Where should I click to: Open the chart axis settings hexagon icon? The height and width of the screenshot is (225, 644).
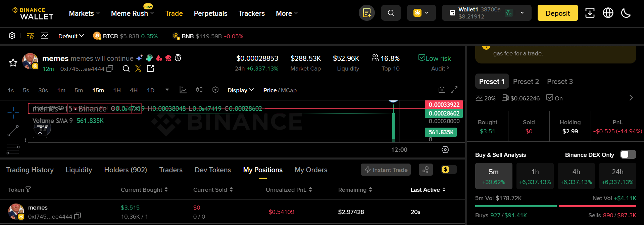click(445, 149)
